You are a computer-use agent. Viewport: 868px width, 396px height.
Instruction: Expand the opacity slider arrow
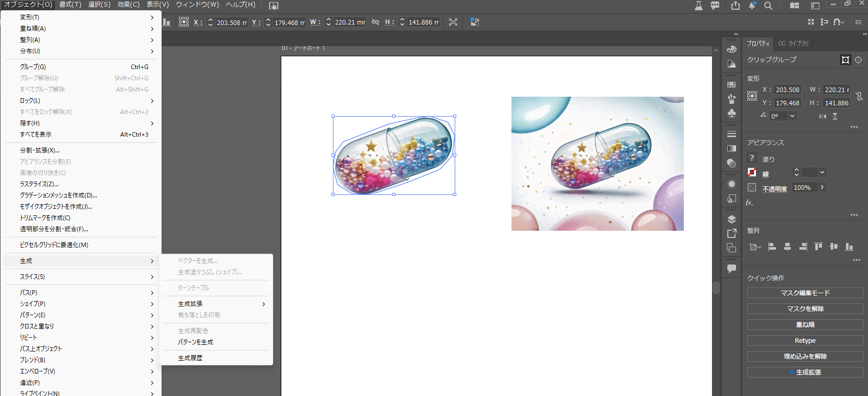tap(822, 188)
